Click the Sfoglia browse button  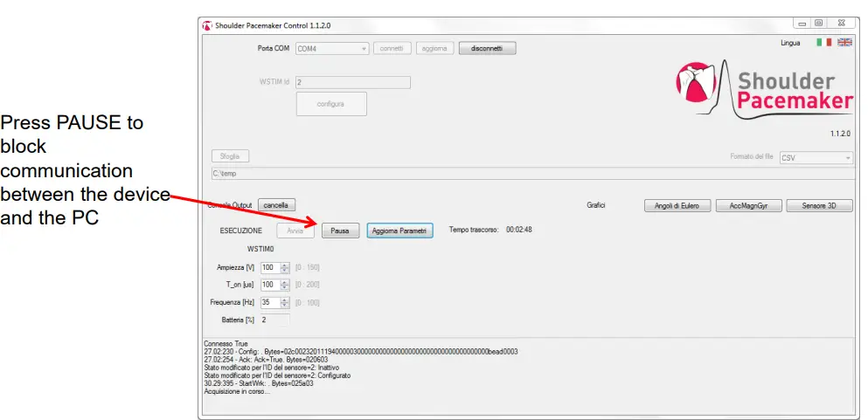point(230,156)
